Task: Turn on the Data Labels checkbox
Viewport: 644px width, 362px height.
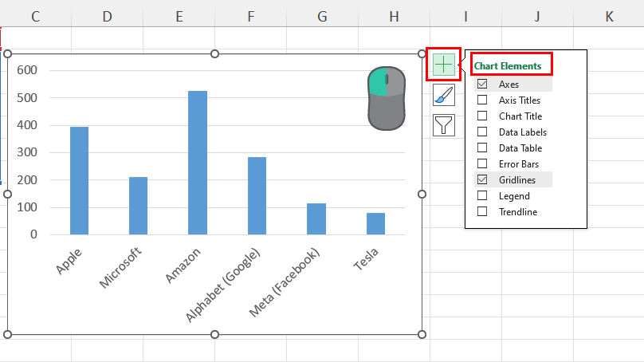Action: click(482, 132)
